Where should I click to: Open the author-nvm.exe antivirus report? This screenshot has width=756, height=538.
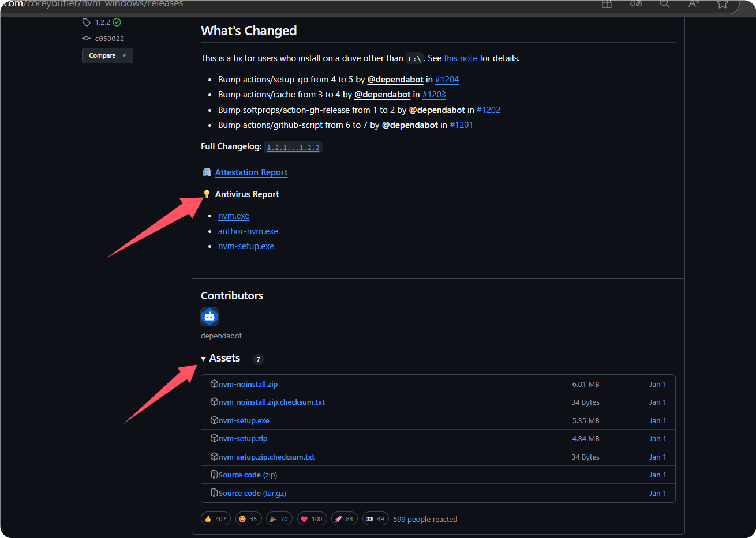coord(248,231)
